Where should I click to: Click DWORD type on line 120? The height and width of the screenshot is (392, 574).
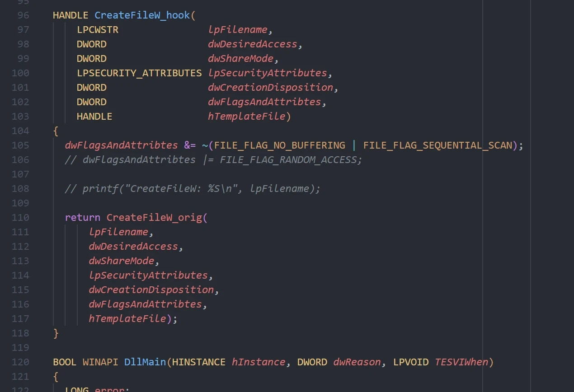[312, 362]
